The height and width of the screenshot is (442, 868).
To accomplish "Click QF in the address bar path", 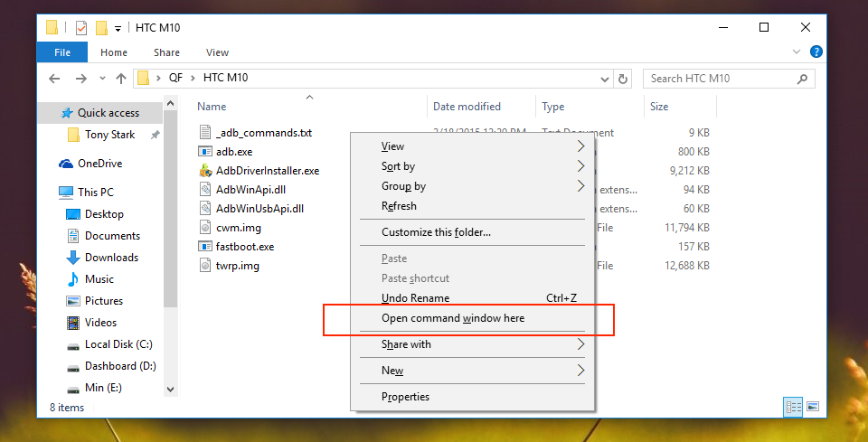I will click(x=176, y=78).
